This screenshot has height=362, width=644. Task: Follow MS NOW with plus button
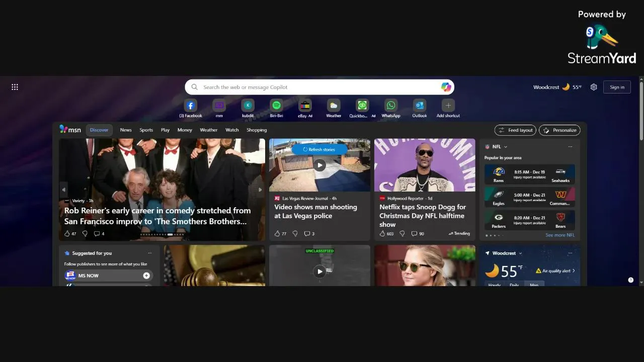[x=146, y=276]
